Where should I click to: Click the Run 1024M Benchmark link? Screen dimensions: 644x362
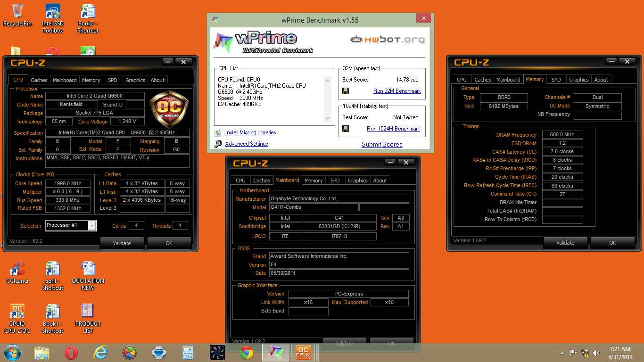[x=393, y=129]
